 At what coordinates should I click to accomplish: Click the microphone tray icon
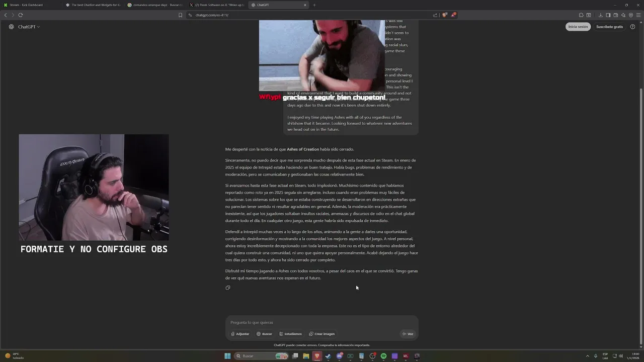(x=596, y=356)
